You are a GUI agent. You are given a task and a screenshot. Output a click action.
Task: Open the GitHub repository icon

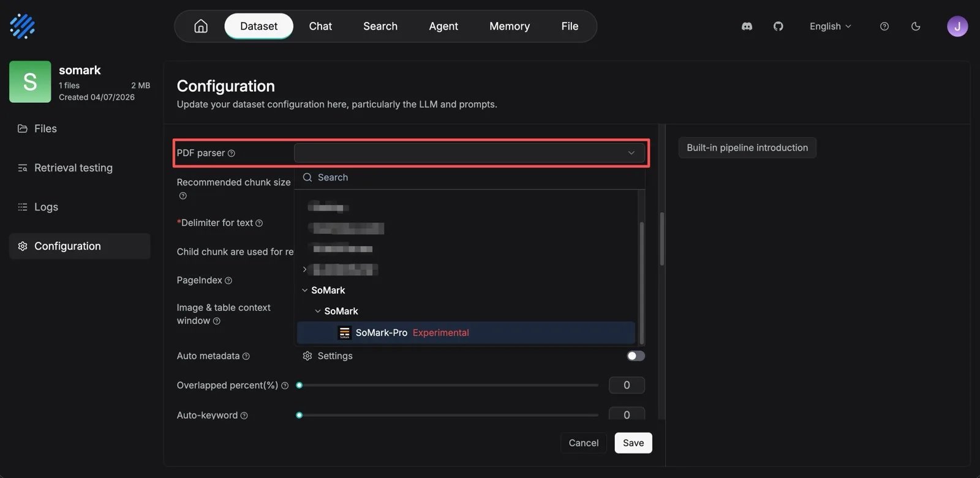tap(778, 26)
